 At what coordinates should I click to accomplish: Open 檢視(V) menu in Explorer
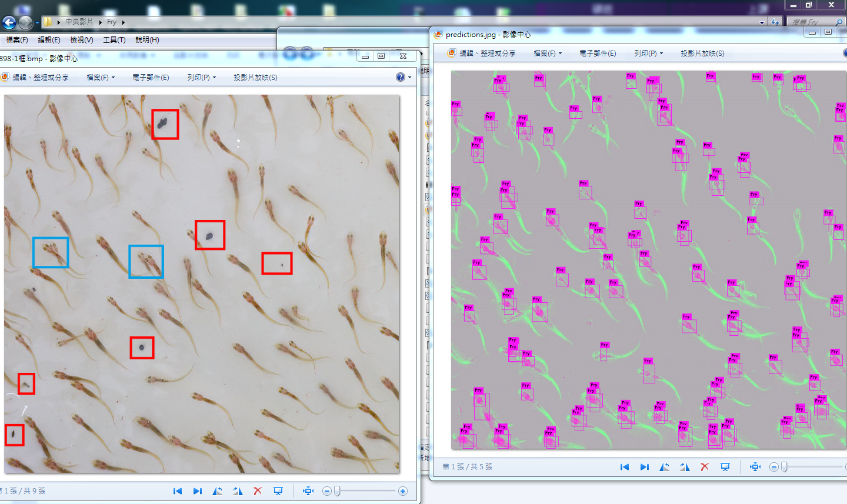(81, 40)
